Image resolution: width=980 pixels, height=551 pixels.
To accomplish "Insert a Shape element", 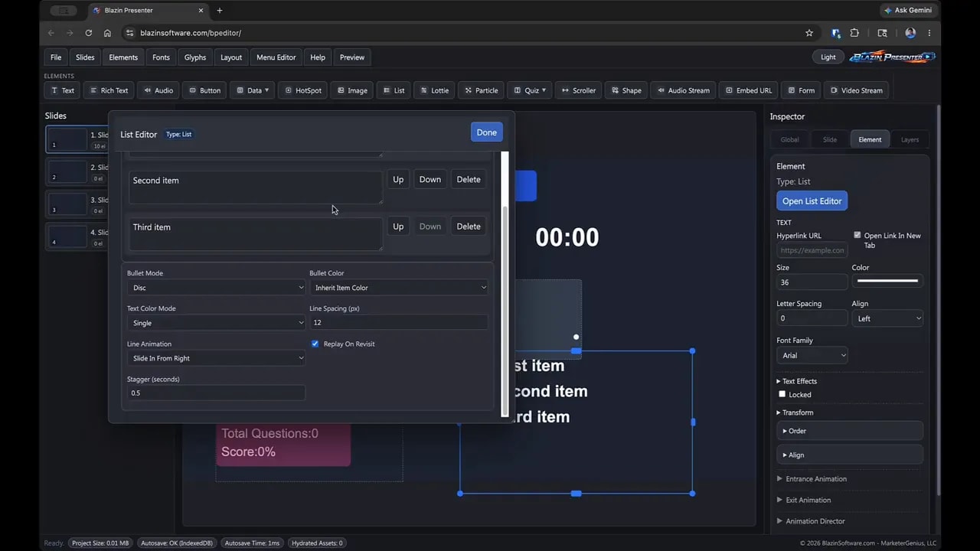I will 626,90.
